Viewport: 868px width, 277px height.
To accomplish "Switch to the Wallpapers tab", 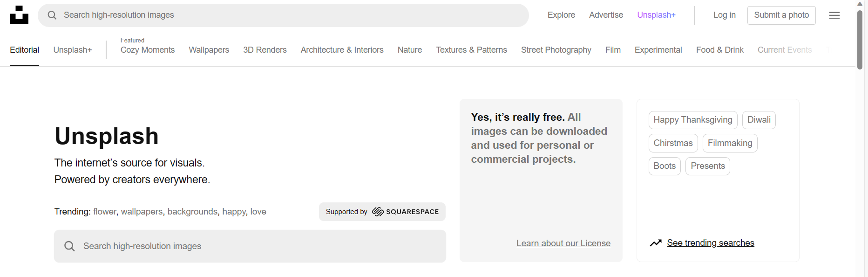I will (x=209, y=50).
